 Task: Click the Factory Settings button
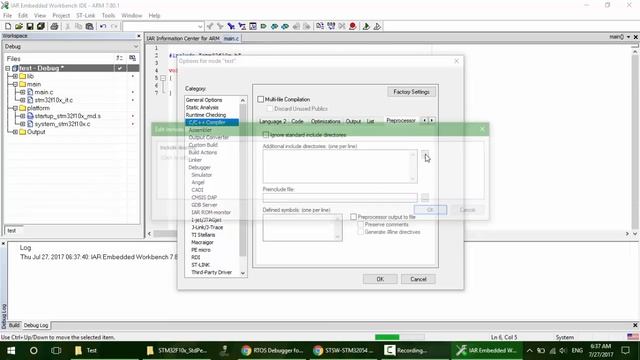(x=411, y=92)
